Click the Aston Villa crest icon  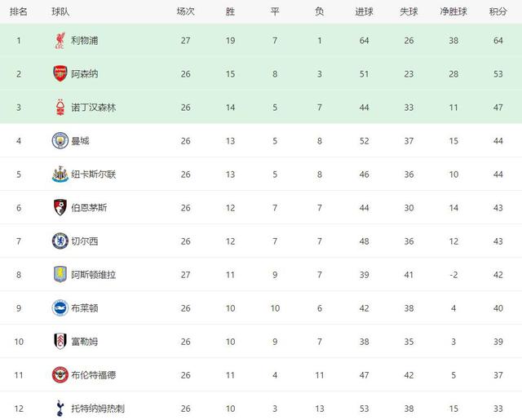click(60, 275)
